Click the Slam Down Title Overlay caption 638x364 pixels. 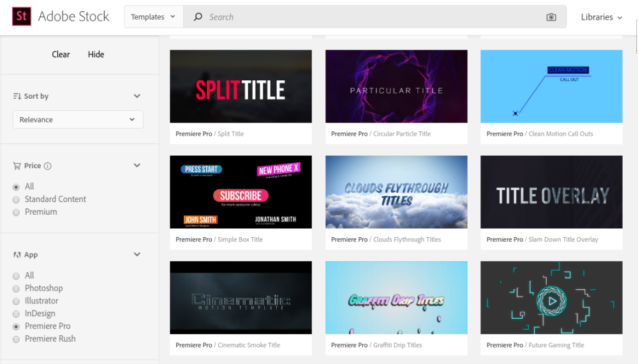(563, 240)
